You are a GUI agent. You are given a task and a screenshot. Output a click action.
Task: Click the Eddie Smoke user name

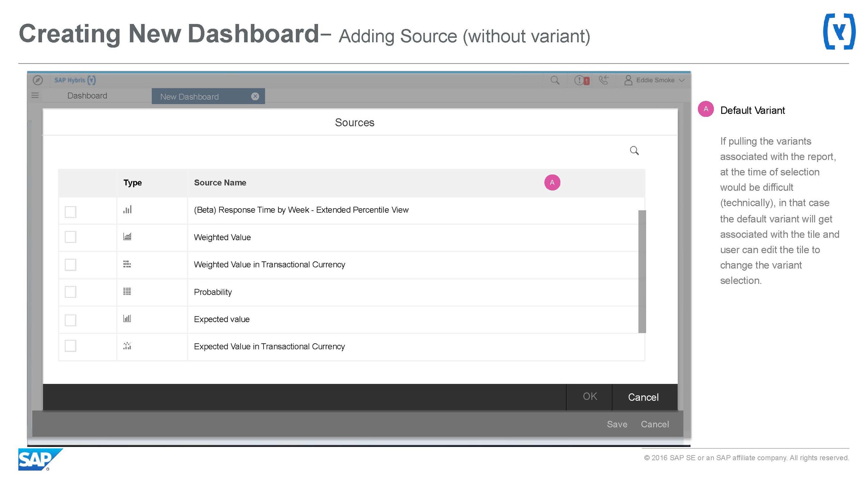(x=655, y=80)
